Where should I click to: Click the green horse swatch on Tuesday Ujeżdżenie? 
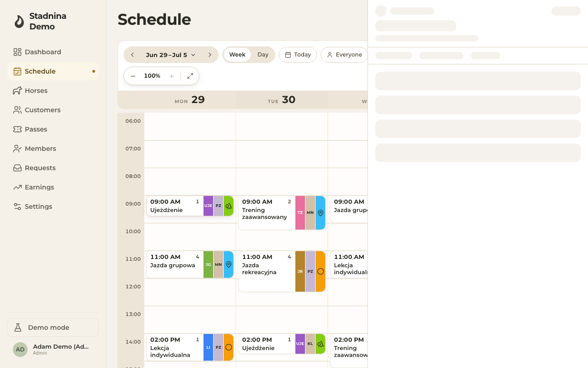[x=321, y=344]
